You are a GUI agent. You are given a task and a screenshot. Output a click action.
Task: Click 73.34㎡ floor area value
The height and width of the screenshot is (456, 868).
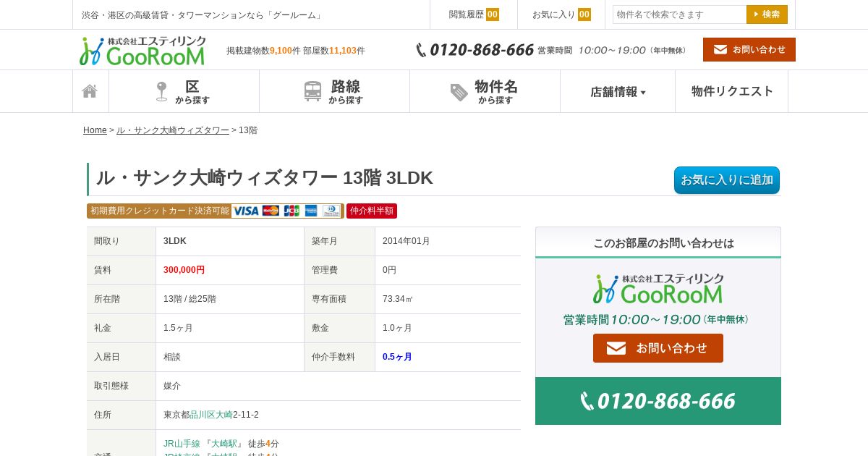(398, 299)
